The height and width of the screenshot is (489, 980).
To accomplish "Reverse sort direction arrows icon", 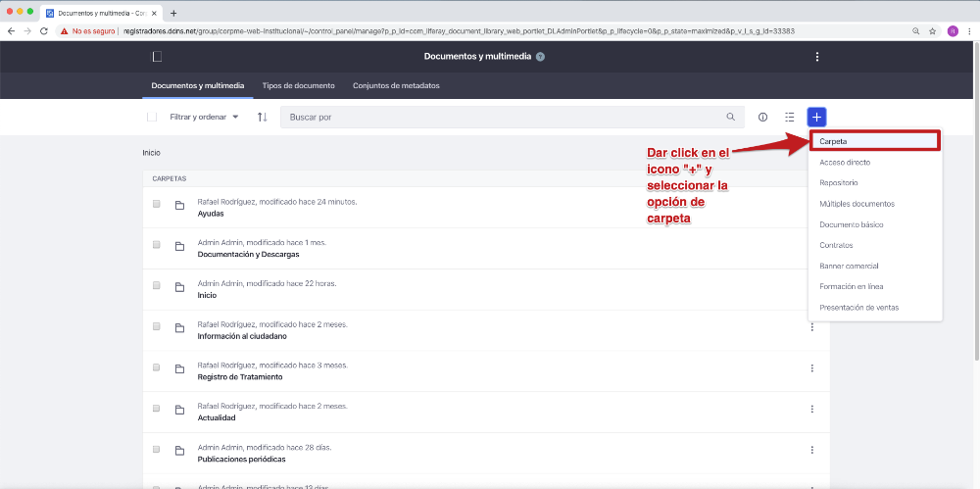I will tap(262, 117).
